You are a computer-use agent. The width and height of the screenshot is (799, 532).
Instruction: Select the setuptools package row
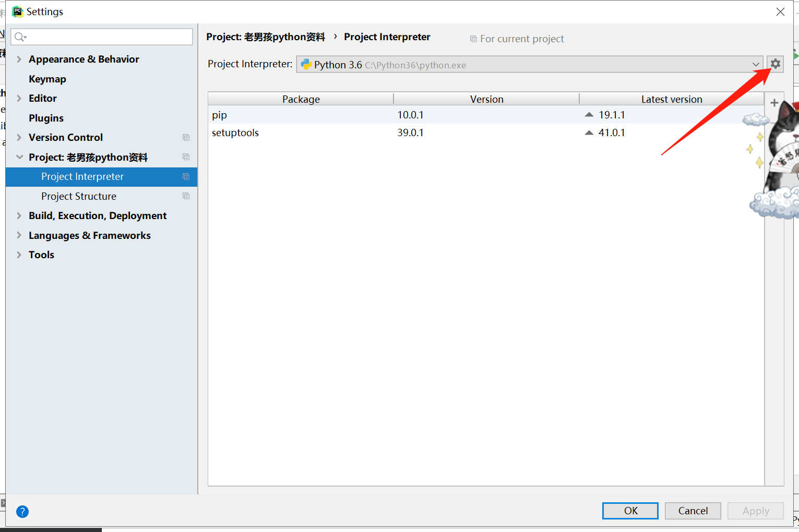(x=486, y=132)
